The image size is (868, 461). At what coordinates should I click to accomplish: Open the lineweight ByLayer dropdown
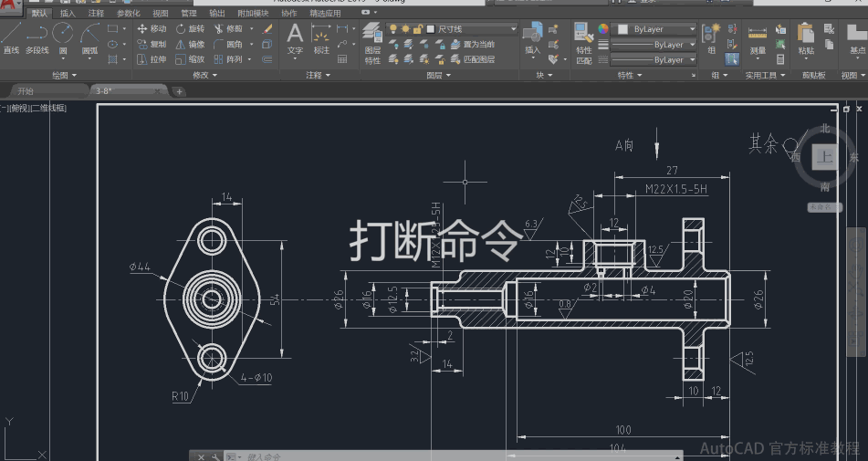click(654, 44)
